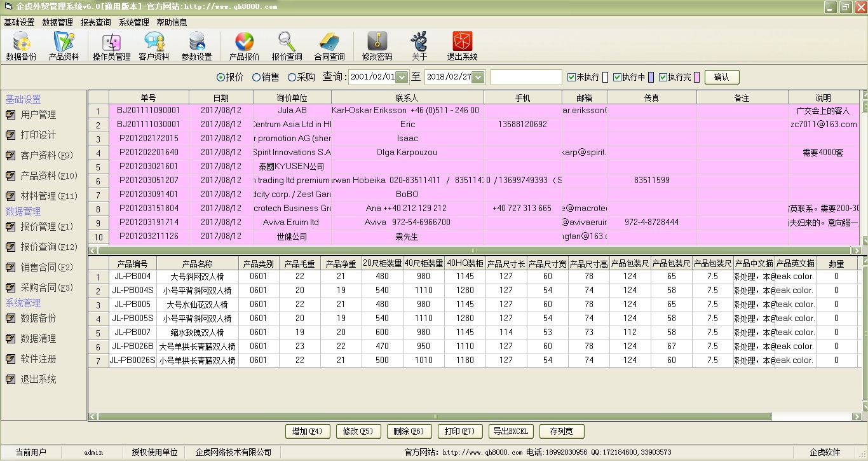This screenshot has height=461, width=868.
Task: Click contact cell Olga Karpouzou
Action: tap(407, 153)
